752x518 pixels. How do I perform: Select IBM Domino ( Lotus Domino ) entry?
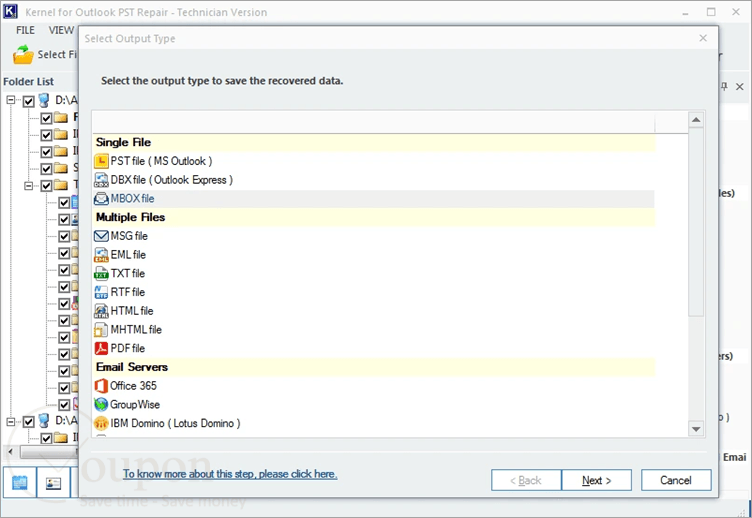[176, 423]
